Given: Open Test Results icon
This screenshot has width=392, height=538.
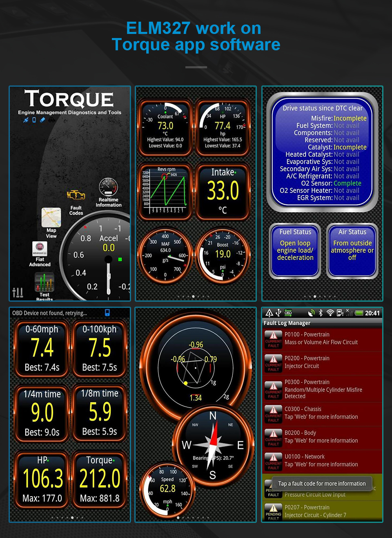Looking at the screenshot, I should [x=44, y=282].
